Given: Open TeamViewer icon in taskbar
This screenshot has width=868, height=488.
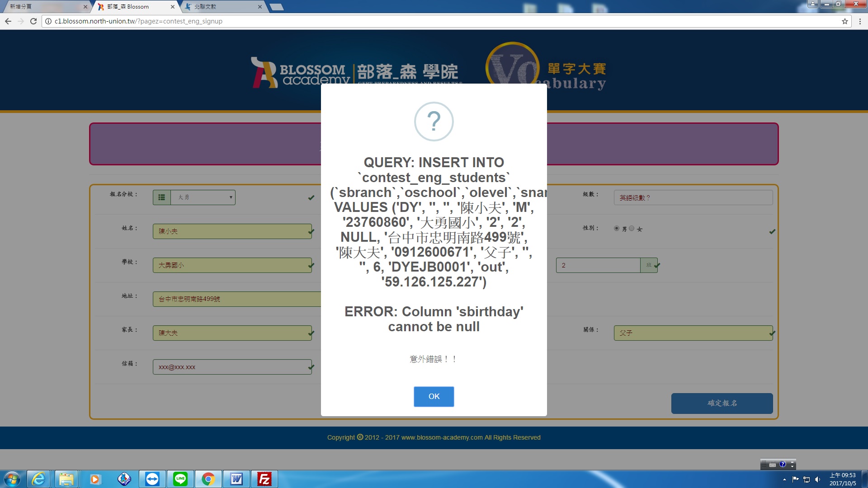Looking at the screenshot, I should click(152, 479).
